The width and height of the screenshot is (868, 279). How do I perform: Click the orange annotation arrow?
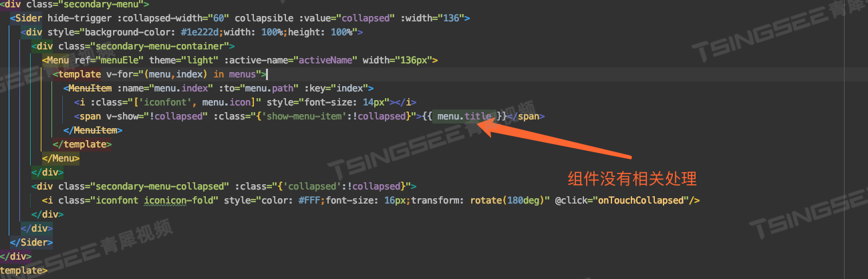(x=554, y=141)
